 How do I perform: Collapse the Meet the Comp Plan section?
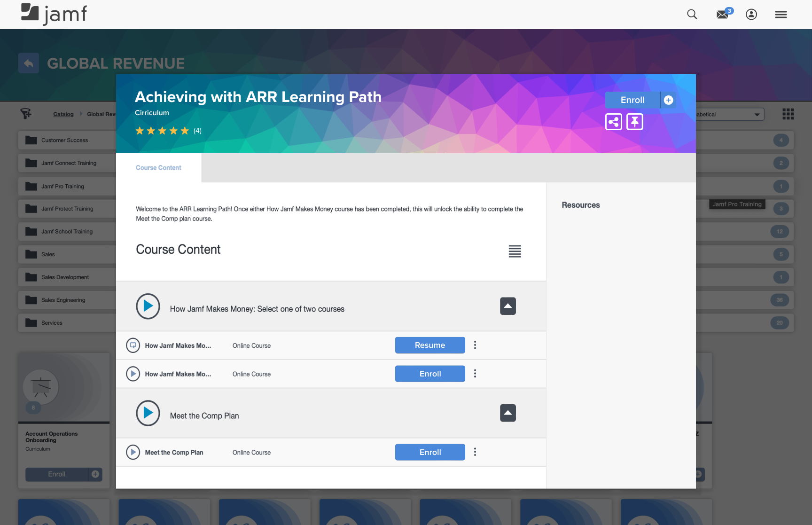[508, 413]
